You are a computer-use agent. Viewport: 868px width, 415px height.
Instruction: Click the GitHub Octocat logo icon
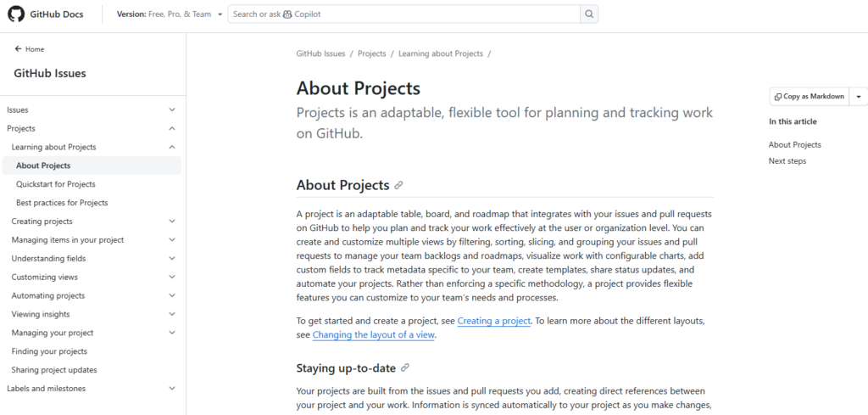16,14
